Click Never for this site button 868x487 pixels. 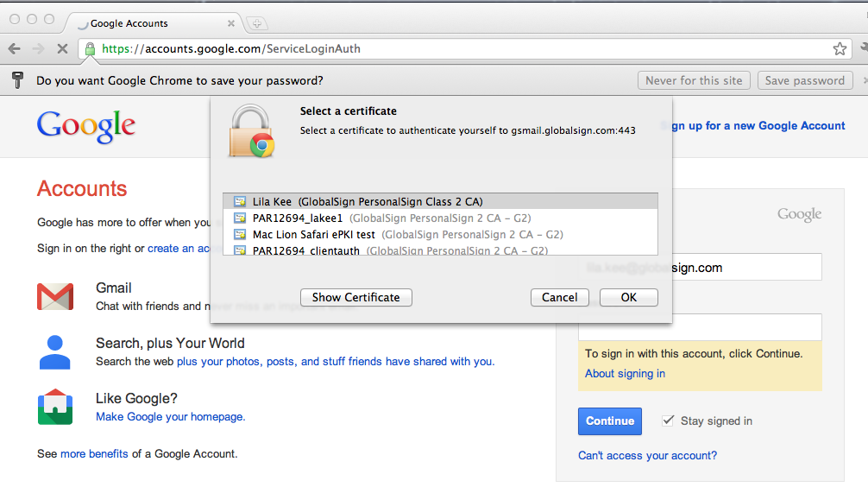(x=693, y=80)
